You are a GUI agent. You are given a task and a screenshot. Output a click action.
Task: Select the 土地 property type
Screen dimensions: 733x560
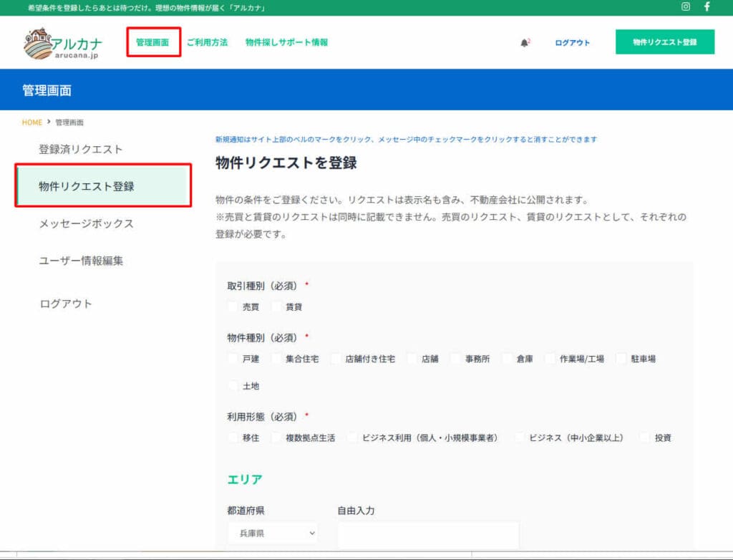click(233, 386)
